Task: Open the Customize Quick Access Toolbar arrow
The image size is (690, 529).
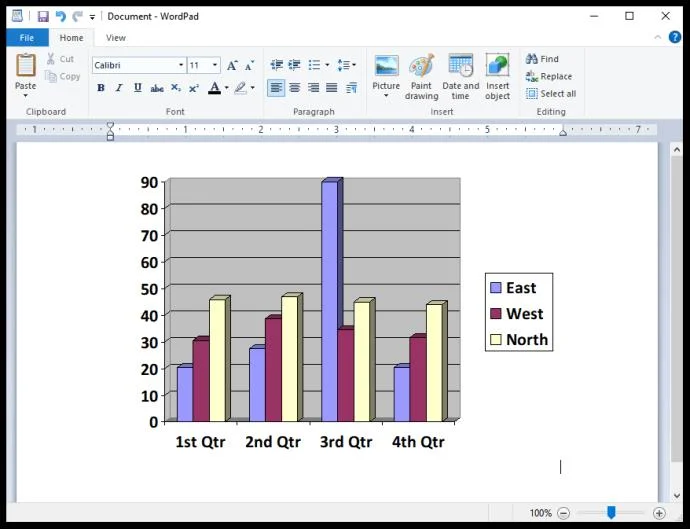Action: click(92, 17)
